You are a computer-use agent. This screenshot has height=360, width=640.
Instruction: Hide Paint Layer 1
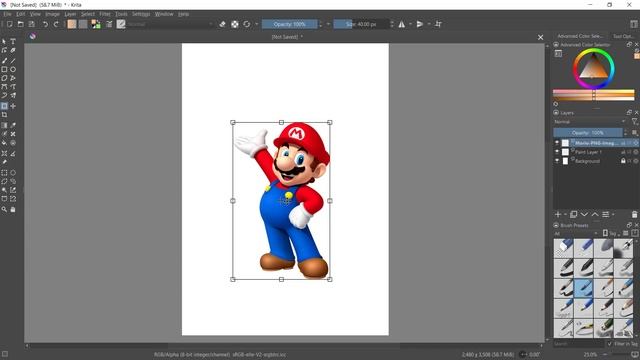[557, 152]
